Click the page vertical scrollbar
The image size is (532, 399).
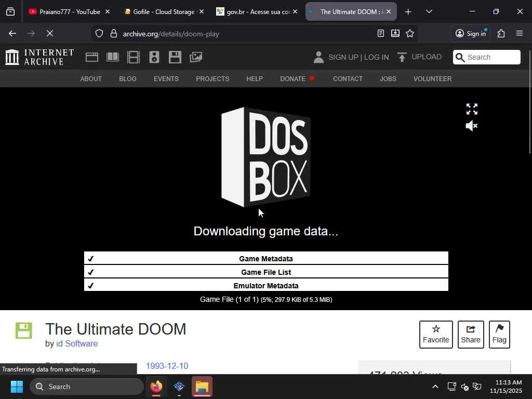coord(529,102)
